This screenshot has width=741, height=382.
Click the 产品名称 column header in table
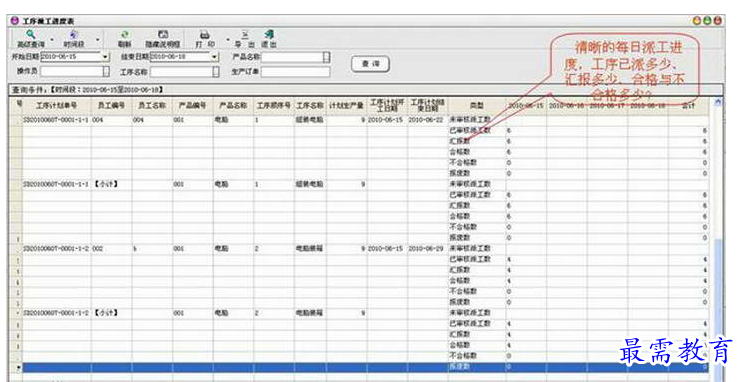pos(233,105)
